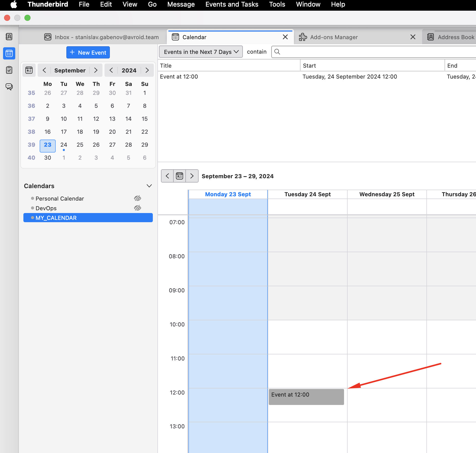Viewport: 476px width, 453px height.
Task: Switch to the Inbox tab
Action: point(102,37)
